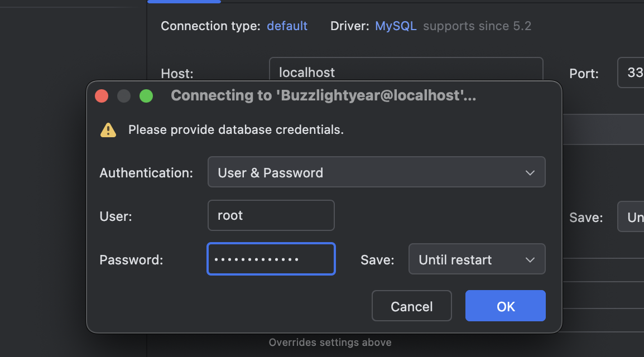Click the Host field showing localhost

[406, 69]
